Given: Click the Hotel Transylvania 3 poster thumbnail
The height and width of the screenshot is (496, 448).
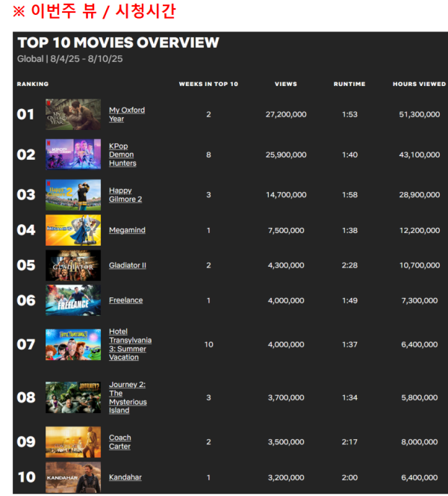Looking at the screenshot, I should point(73,344).
